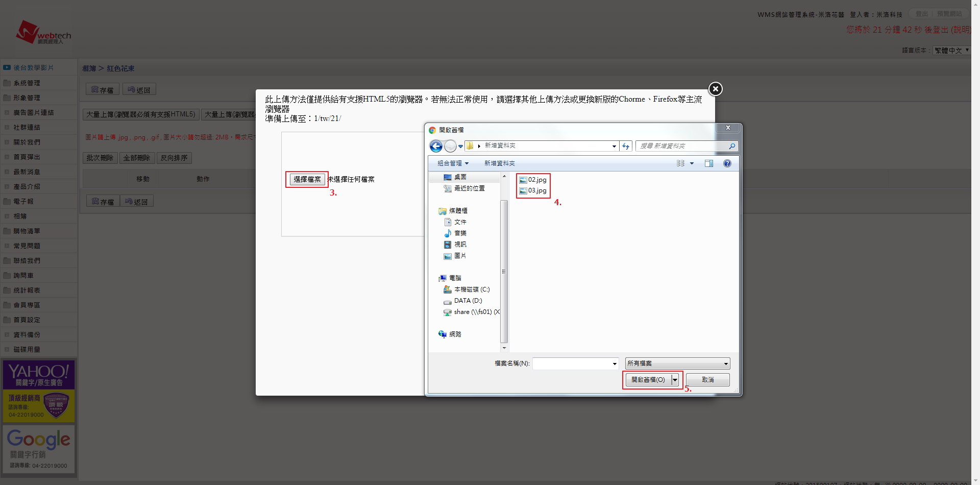This screenshot has height=485, width=980.
Task: Click the back arrow in file dialog
Action: click(x=436, y=147)
